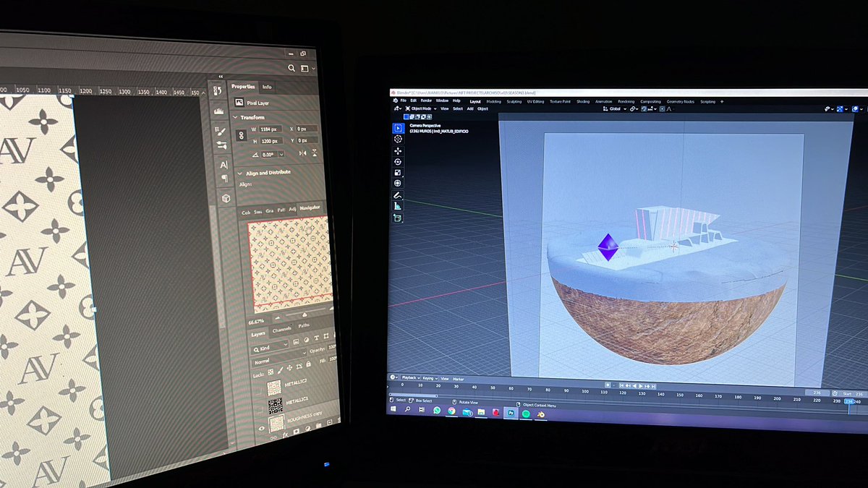Click the Blender icon in the taskbar
Viewport: 868px width, 488px height.
(x=540, y=415)
